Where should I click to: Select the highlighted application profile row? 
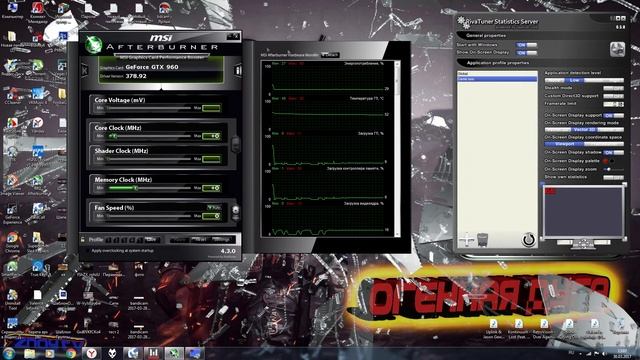click(497, 78)
